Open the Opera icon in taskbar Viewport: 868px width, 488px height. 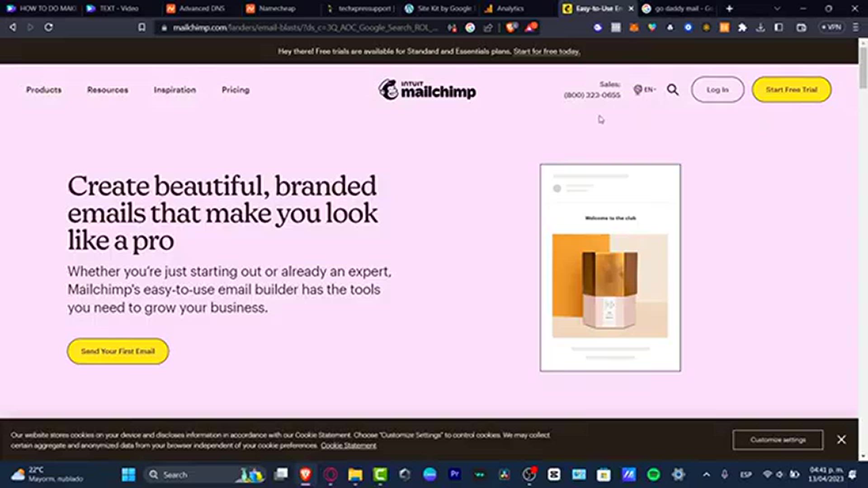(330, 474)
